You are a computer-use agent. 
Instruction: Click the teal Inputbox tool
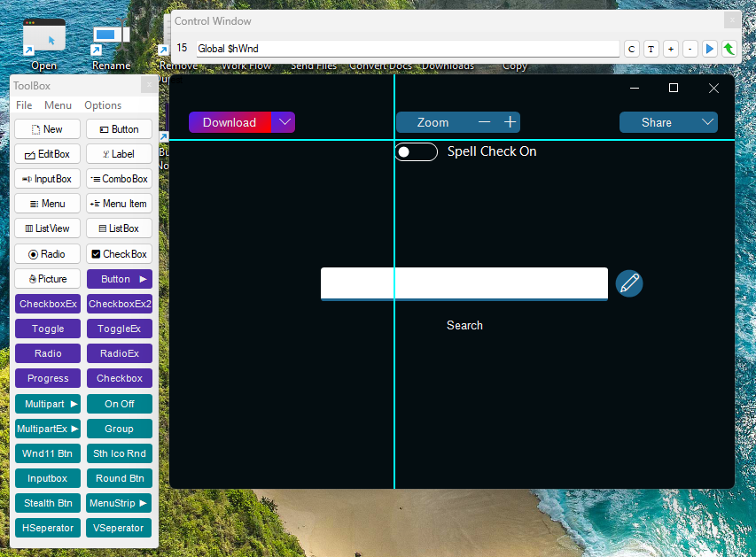(48, 478)
